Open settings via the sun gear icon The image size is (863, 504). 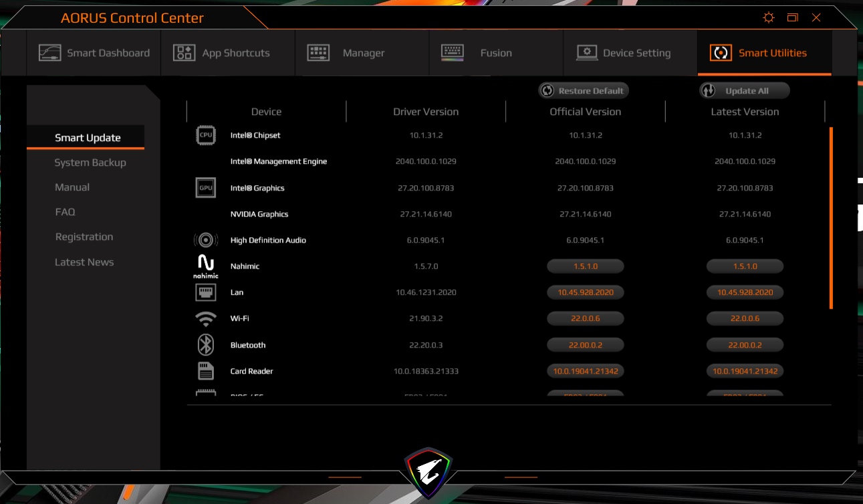pos(769,17)
